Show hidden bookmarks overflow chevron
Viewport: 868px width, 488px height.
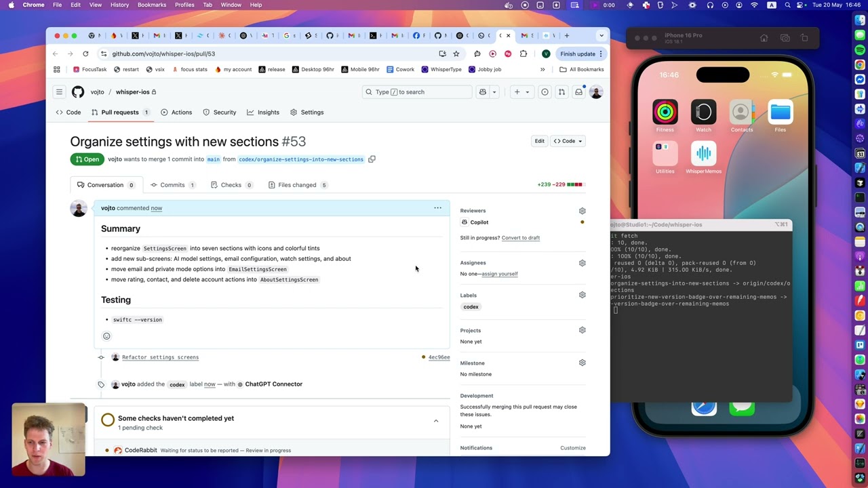pyautogui.click(x=542, y=70)
